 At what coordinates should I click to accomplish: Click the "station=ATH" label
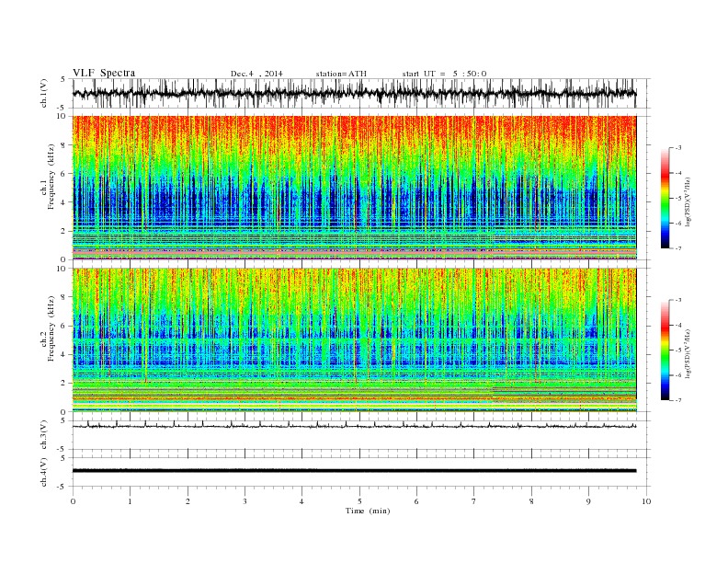tap(341, 74)
